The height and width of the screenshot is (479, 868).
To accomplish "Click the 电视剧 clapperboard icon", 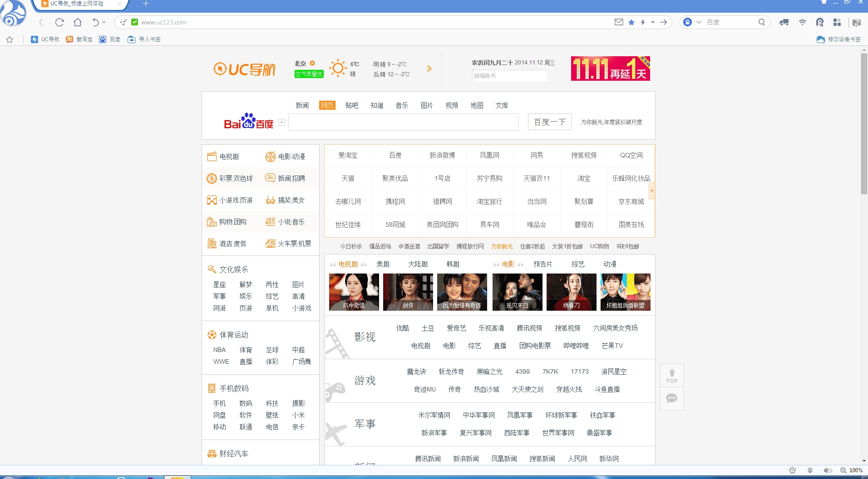I will tap(212, 156).
